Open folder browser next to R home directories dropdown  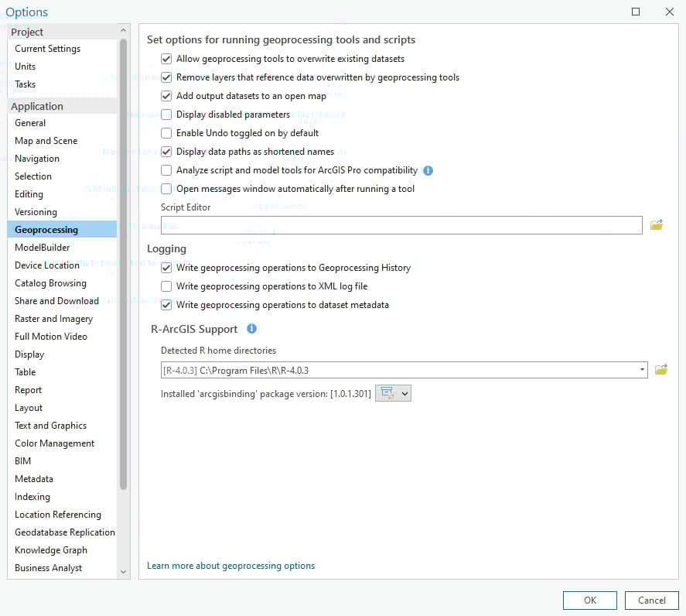(660, 369)
